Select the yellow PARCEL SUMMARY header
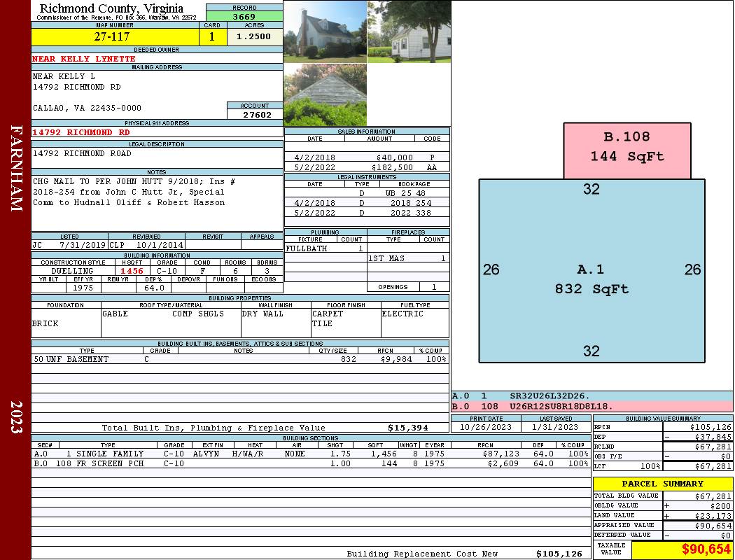Image resolution: width=735 pixels, height=560 pixels. (663, 484)
